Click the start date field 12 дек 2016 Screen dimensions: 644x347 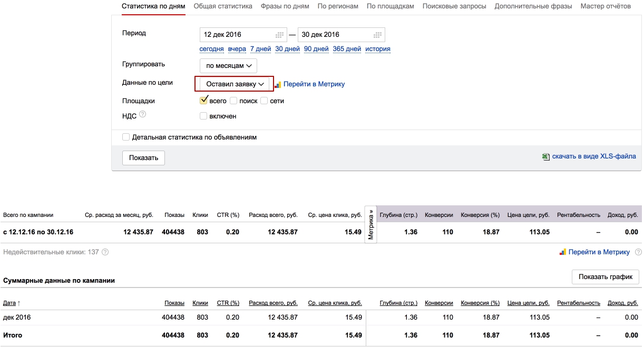[243, 35]
